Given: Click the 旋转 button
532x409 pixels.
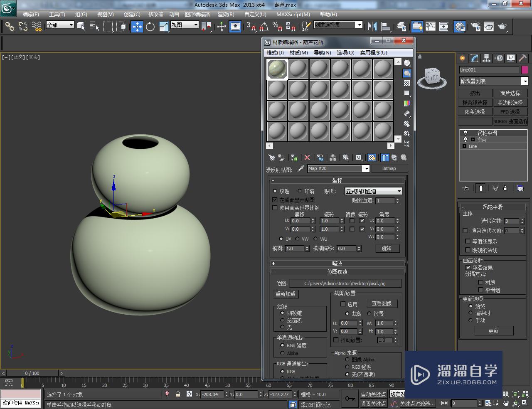Looking at the screenshot, I should point(387,249).
